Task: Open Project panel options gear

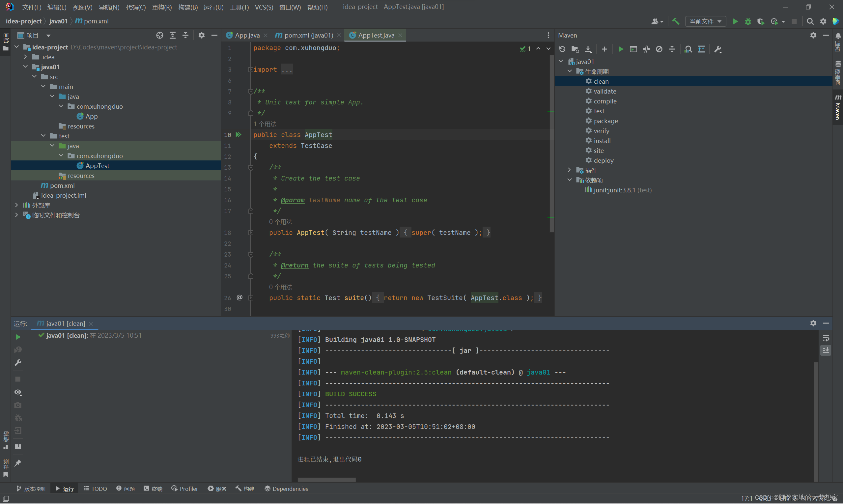Action: [201, 35]
